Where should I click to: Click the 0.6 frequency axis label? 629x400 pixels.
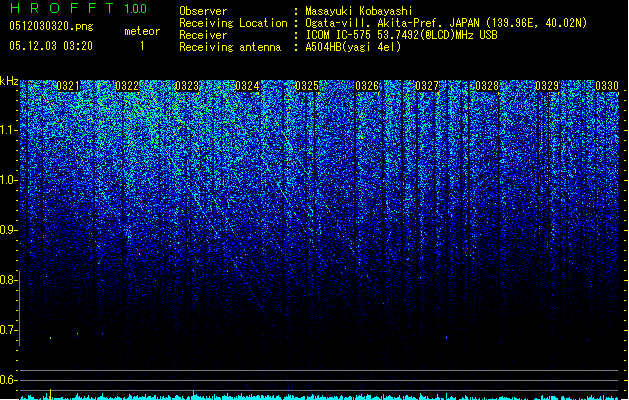[x=8, y=380]
